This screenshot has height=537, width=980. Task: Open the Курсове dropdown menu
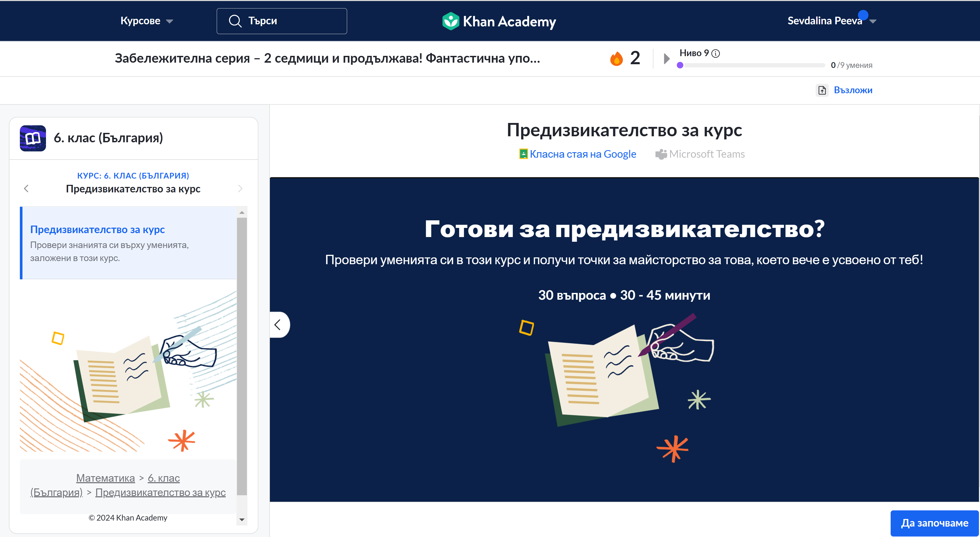tap(147, 21)
